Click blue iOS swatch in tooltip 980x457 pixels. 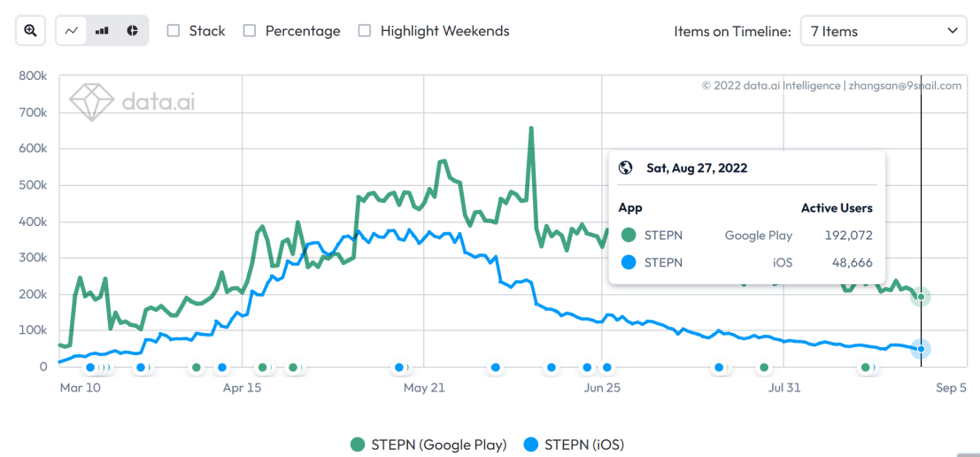pos(629,262)
